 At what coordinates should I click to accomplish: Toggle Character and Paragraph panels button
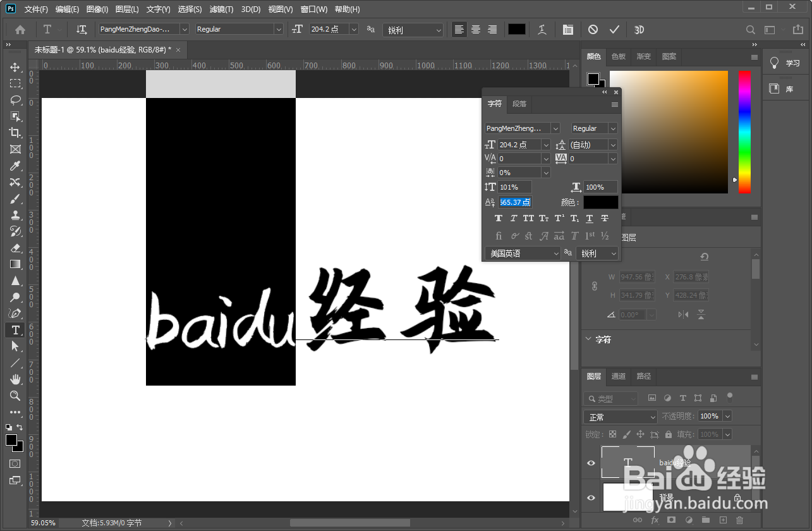[x=567, y=29]
